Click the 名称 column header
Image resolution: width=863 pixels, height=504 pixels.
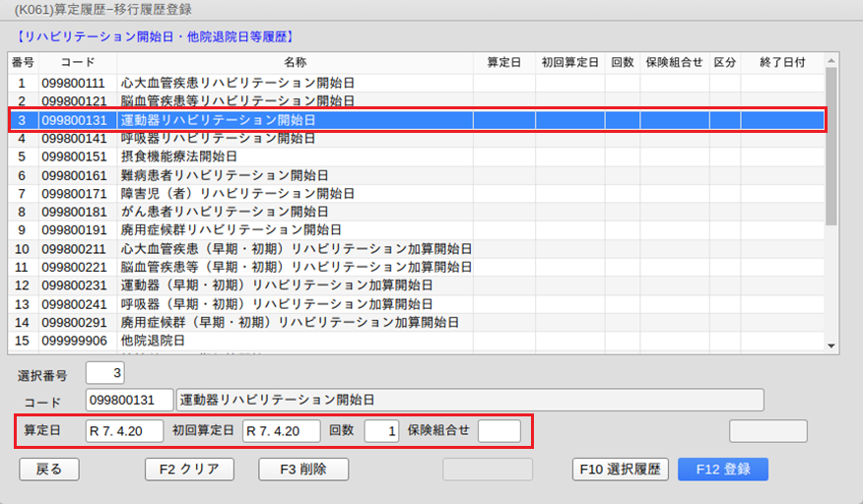[x=295, y=62]
